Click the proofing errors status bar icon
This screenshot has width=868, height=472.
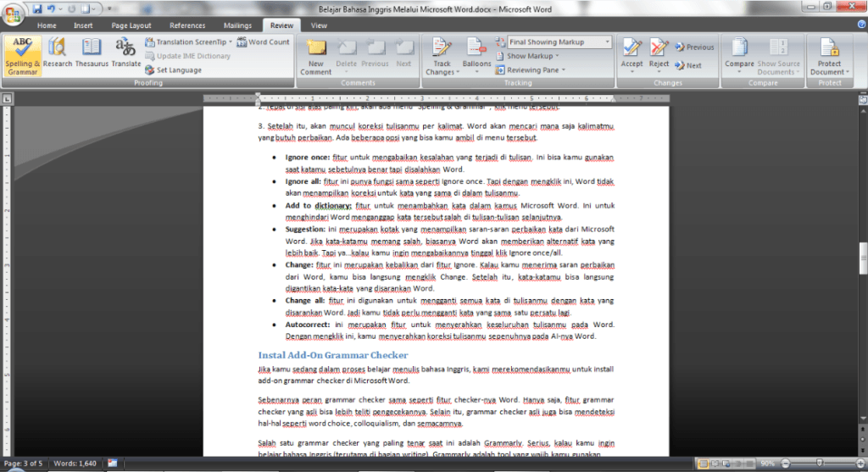[x=113, y=464]
